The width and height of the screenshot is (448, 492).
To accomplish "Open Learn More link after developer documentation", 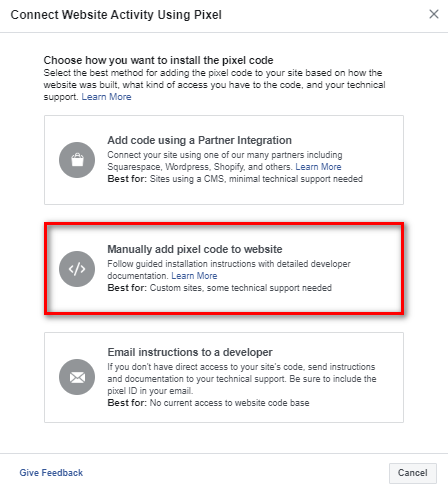I will tap(194, 276).
